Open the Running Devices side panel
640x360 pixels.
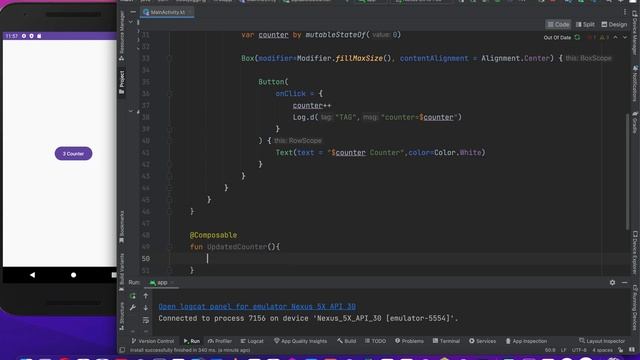point(635,307)
